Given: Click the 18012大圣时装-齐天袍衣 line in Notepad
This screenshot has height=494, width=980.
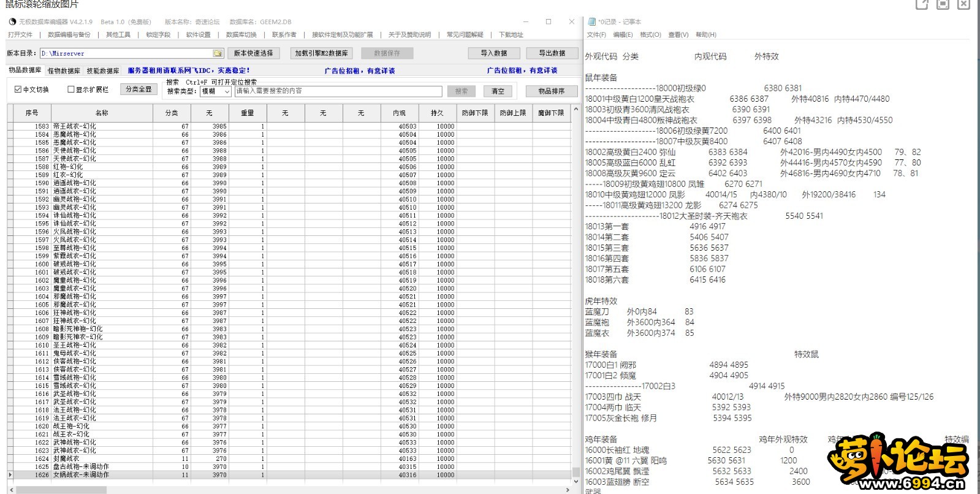Looking at the screenshot, I should (x=703, y=216).
